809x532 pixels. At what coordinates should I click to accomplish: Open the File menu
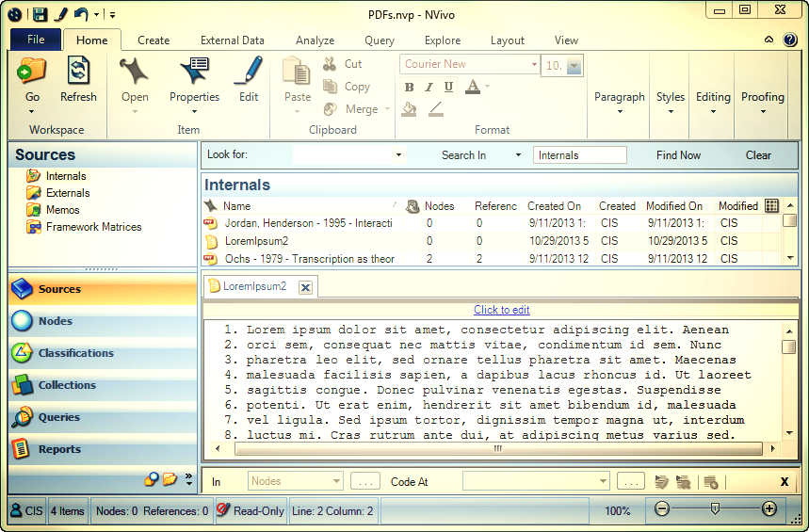pyautogui.click(x=36, y=40)
